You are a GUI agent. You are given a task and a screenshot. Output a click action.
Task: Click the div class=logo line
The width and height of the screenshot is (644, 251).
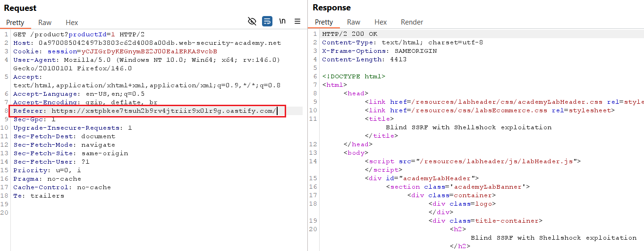(462, 204)
